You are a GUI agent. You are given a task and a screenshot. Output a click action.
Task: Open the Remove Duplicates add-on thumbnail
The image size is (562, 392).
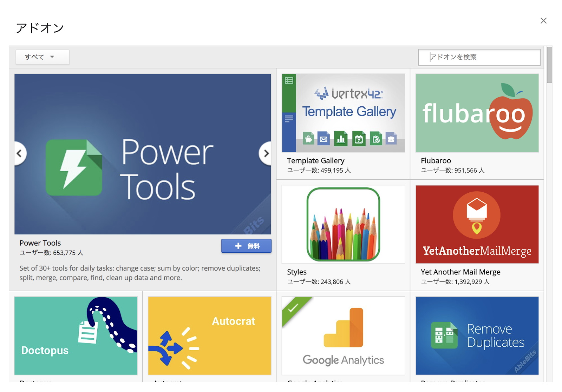[x=477, y=336]
